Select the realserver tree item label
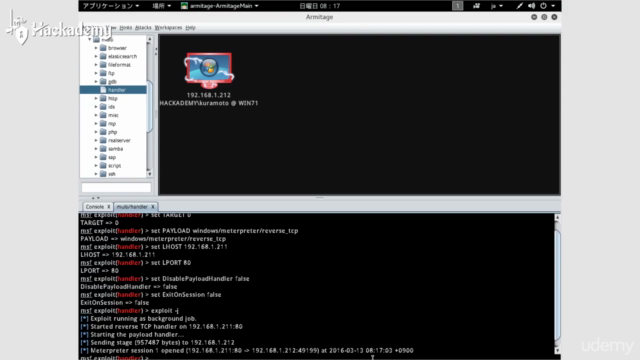The width and height of the screenshot is (640, 360). [x=119, y=140]
